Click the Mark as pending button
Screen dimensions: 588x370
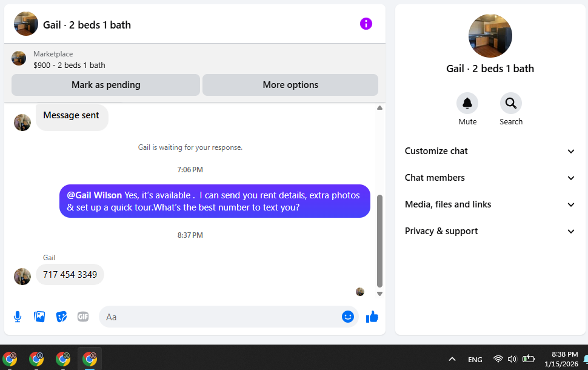coord(105,85)
